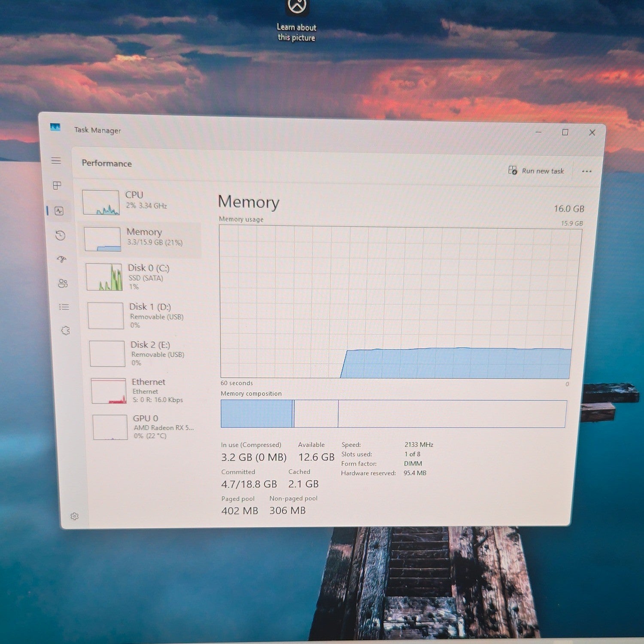Select Ethernet in performance list
644x644 pixels.
coord(145,390)
